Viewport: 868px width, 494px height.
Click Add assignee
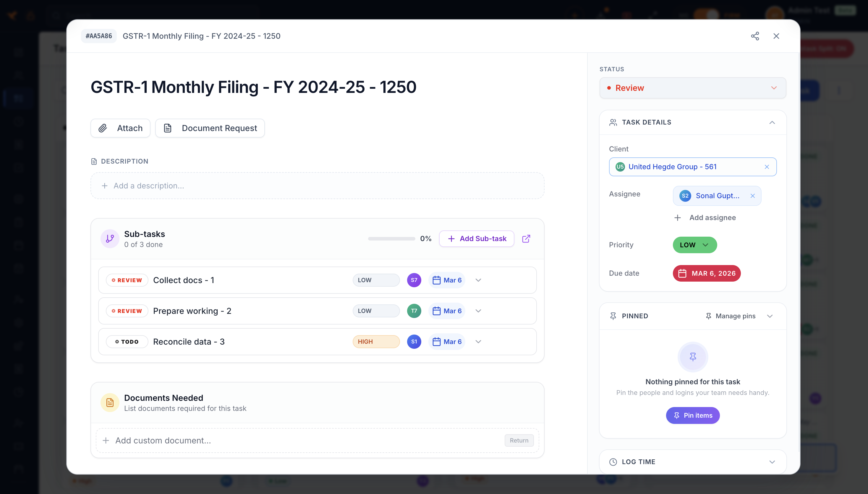click(705, 217)
